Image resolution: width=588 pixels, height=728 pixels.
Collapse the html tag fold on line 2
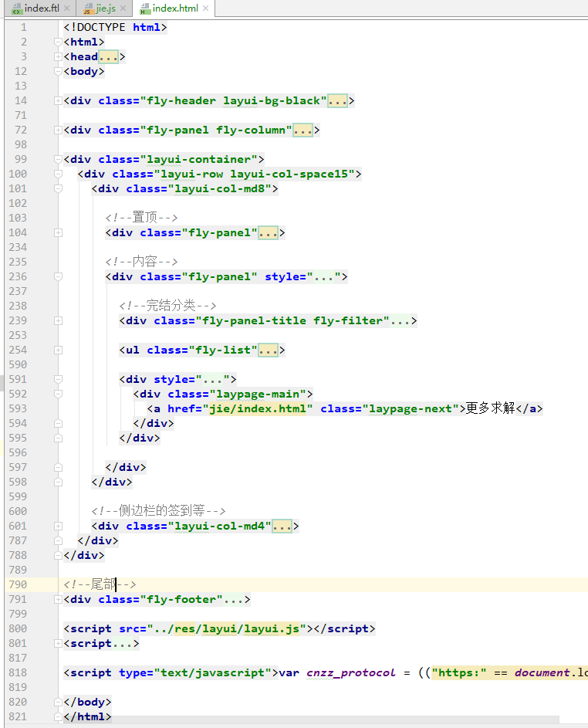pos(58,42)
